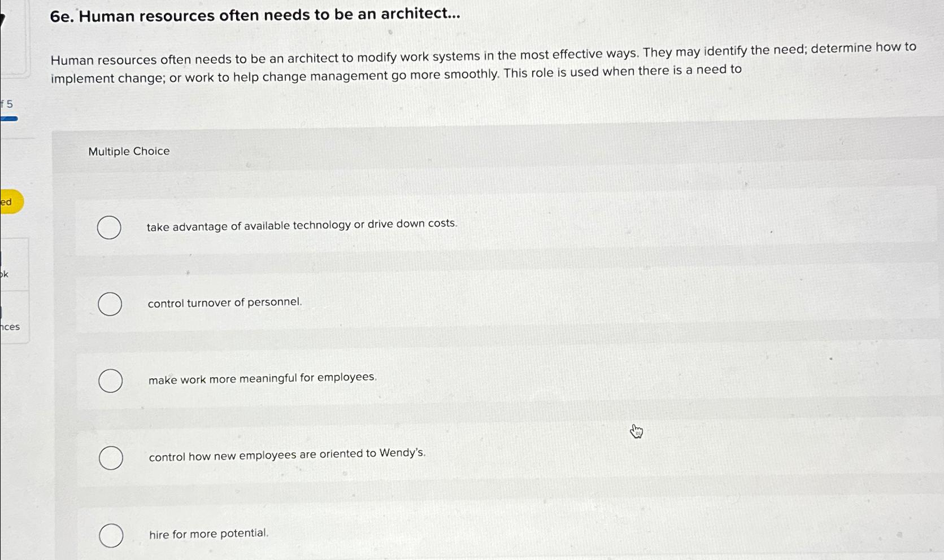Pick 'hire for more potential' as your answer
944x560 pixels.
coord(111,535)
